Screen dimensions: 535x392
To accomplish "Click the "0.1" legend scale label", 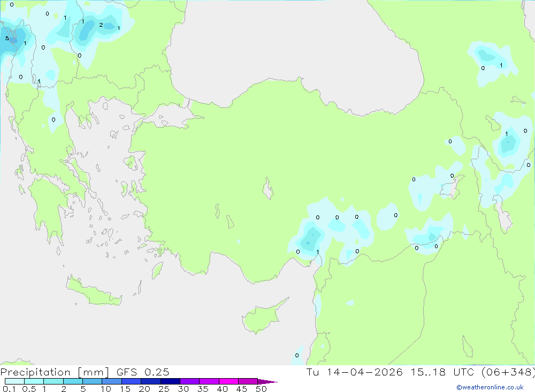I will click(x=9, y=389).
